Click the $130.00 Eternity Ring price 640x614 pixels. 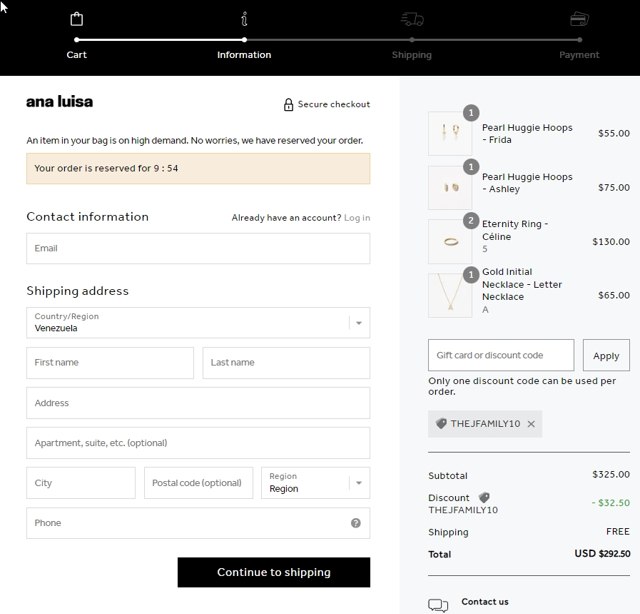coord(611,242)
